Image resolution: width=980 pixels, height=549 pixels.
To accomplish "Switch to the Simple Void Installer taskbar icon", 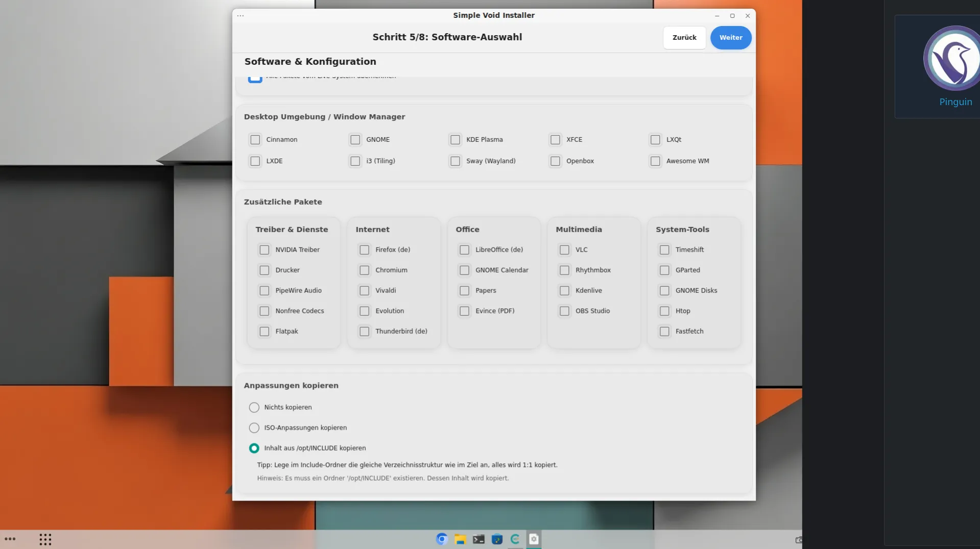I will [534, 539].
